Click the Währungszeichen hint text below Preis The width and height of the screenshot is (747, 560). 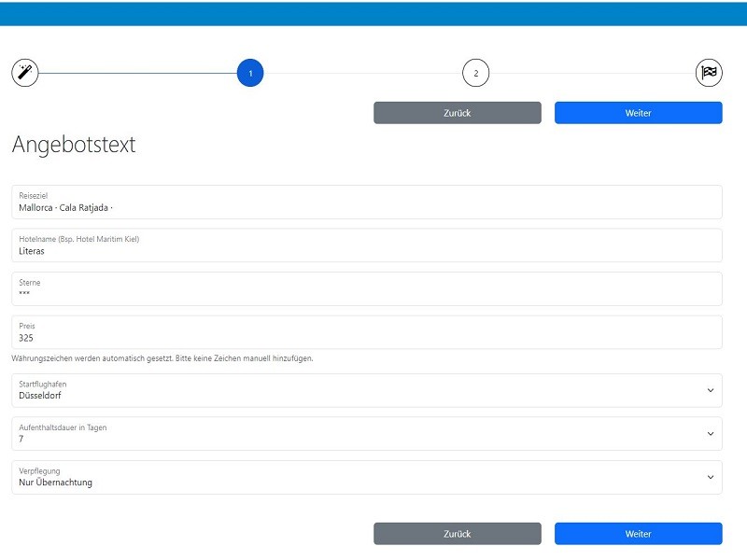coord(162,358)
